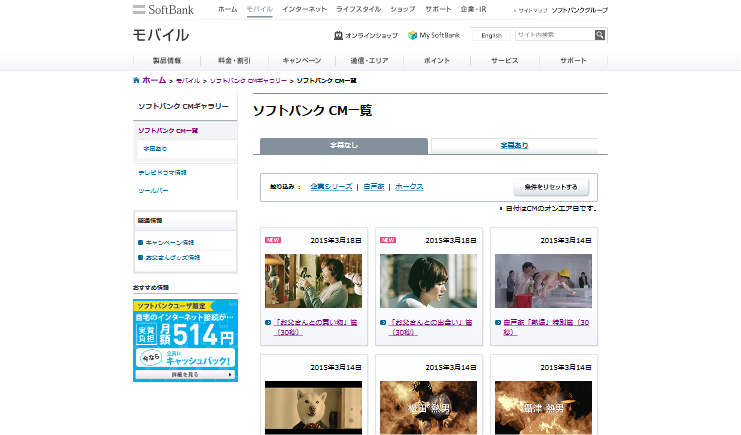Open the オンラインショップ link
Screen dimensions: 741x435
point(371,35)
